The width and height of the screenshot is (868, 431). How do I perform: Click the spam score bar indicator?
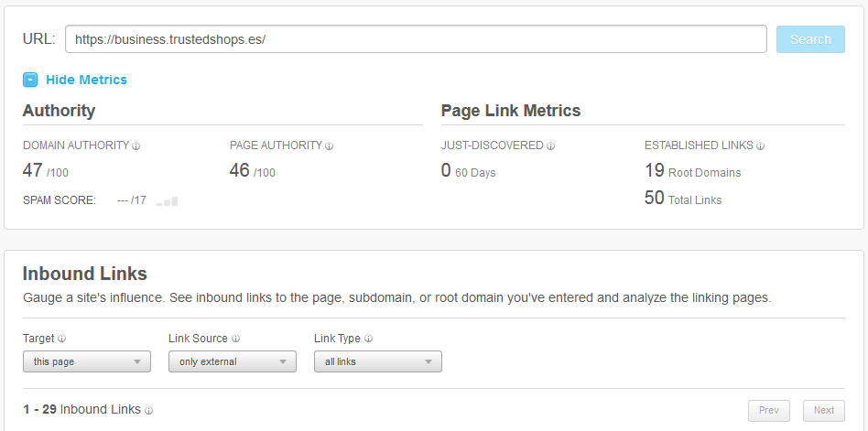(168, 201)
